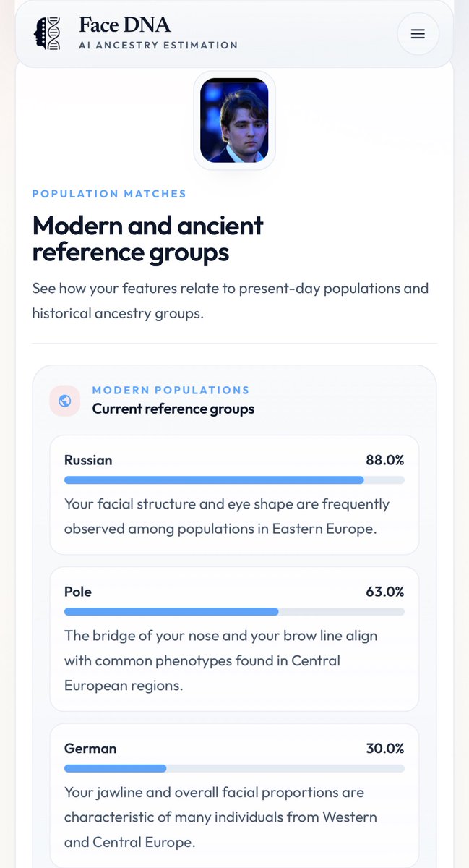Click the 30.0% German match value
This screenshot has height=868, width=469.
pos(385,748)
